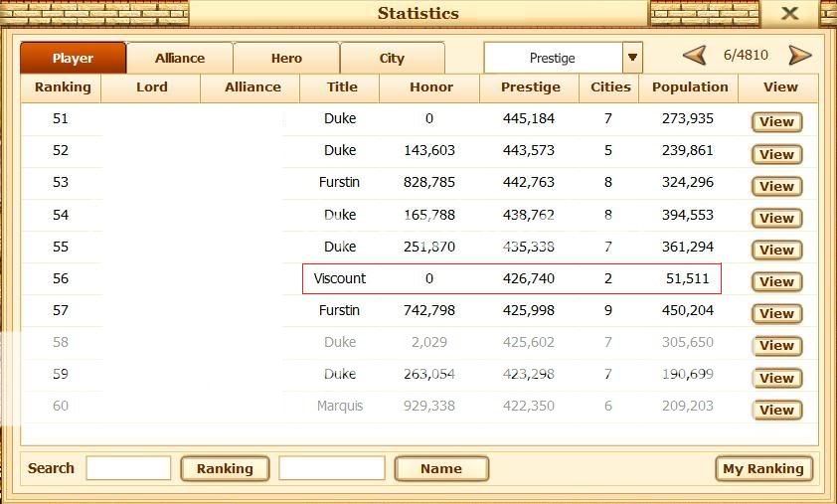
Task: Focus the ranking number search field
Action: [128, 468]
